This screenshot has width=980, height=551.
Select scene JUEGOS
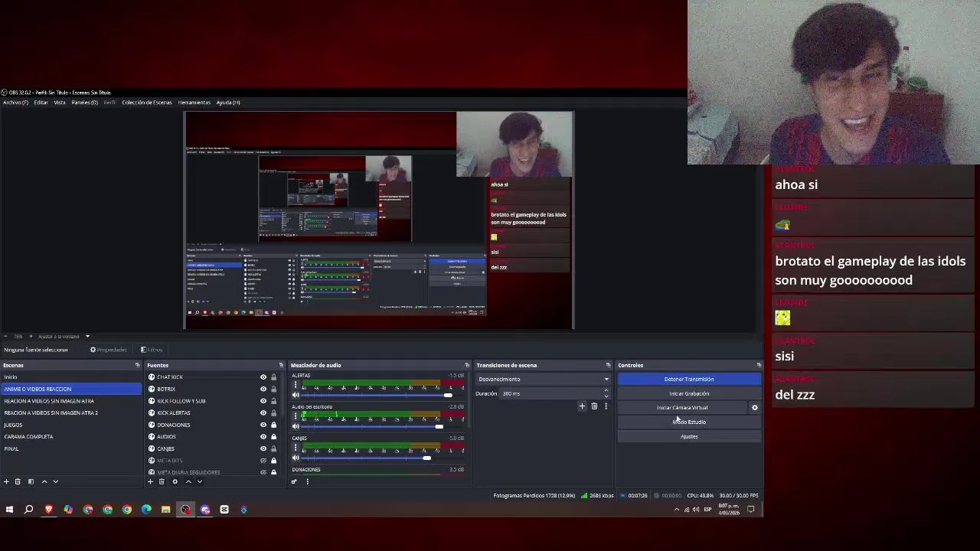[71, 425]
